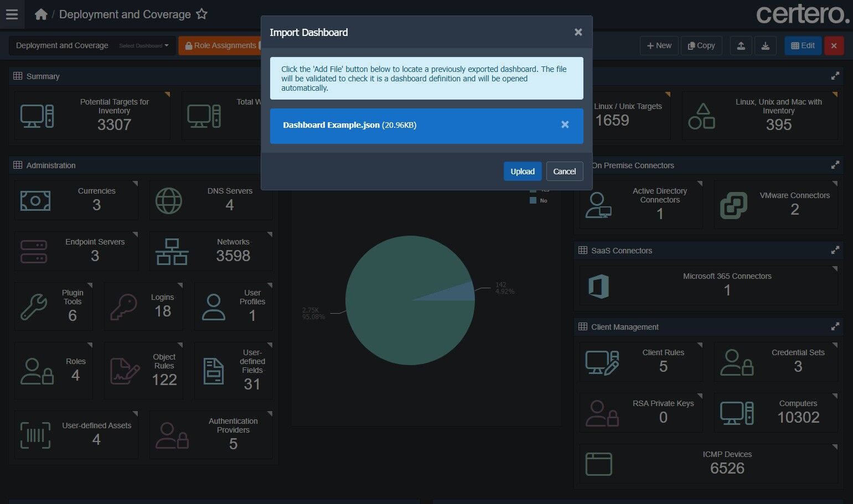
Task: Click the Upload button in dialog
Action: 523,172
